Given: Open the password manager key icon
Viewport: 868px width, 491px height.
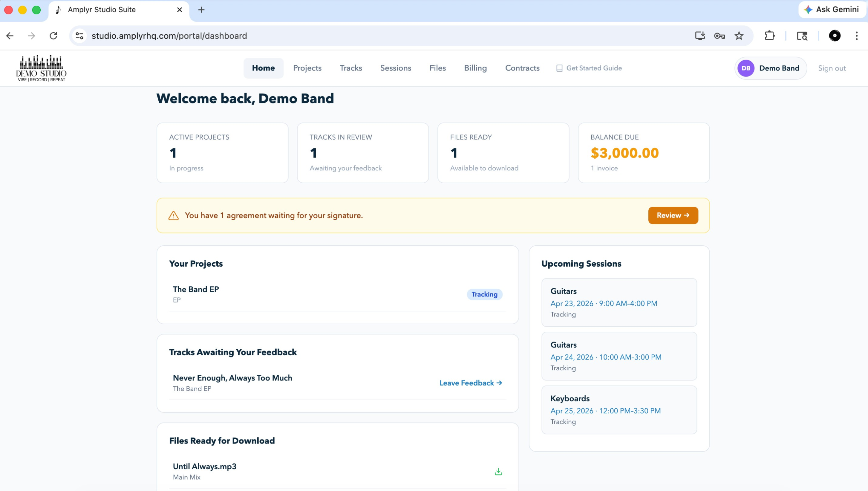Looking at the screenshot, I should (x=719, y=36).
